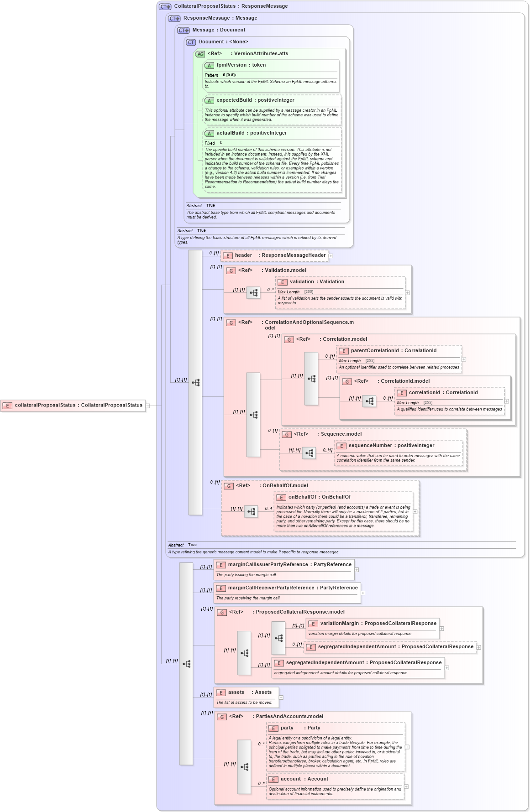Select the solid required segregatedIndependentAmount element
Viewport: 530px width, 812px height.
click(358, 667)
